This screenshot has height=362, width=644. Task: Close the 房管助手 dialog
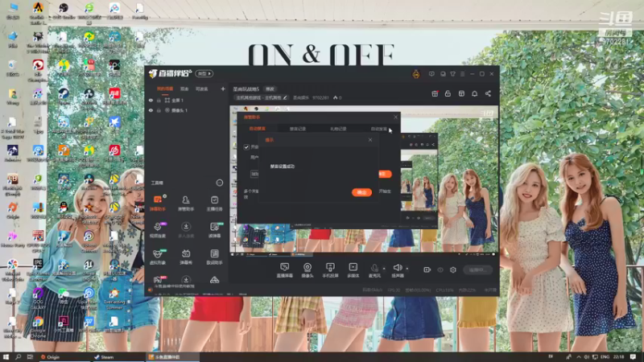point(395,117)
